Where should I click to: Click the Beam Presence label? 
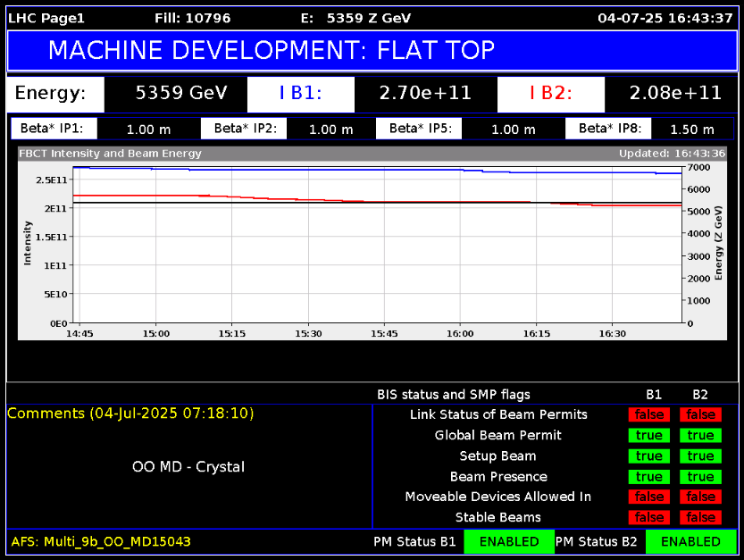pos(498,476)
